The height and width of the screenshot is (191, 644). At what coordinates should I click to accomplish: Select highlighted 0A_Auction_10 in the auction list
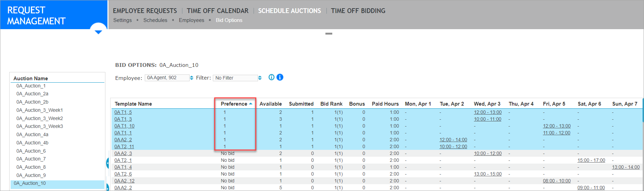coord(57,184)
